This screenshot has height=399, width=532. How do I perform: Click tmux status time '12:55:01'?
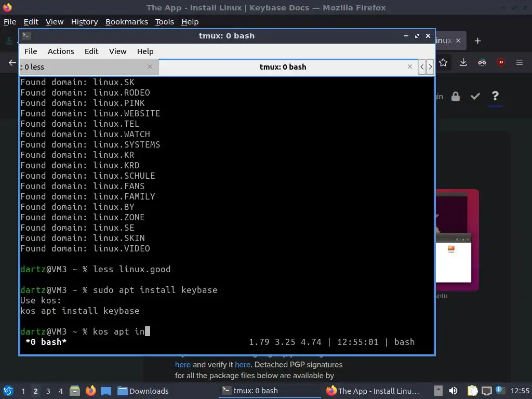357,342
